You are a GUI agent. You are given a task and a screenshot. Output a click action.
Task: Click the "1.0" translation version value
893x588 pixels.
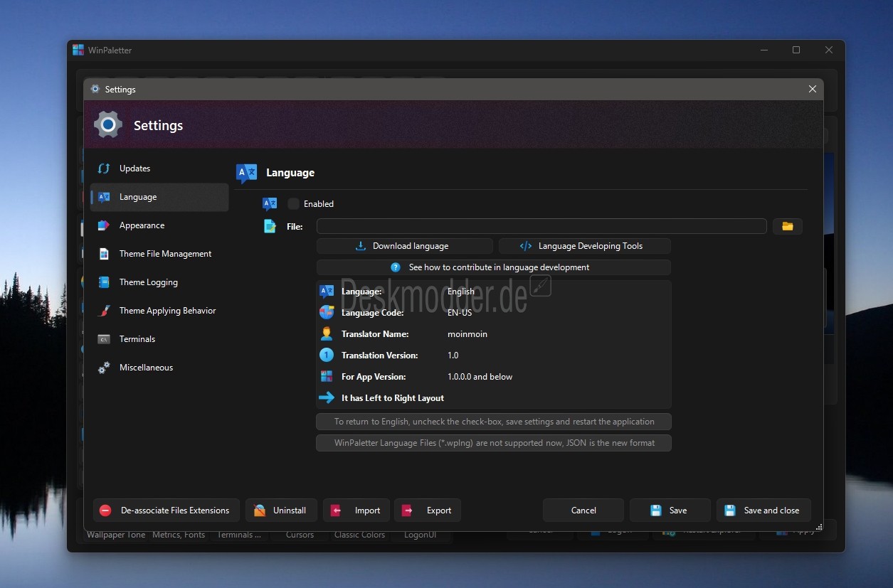click(453, 356)
